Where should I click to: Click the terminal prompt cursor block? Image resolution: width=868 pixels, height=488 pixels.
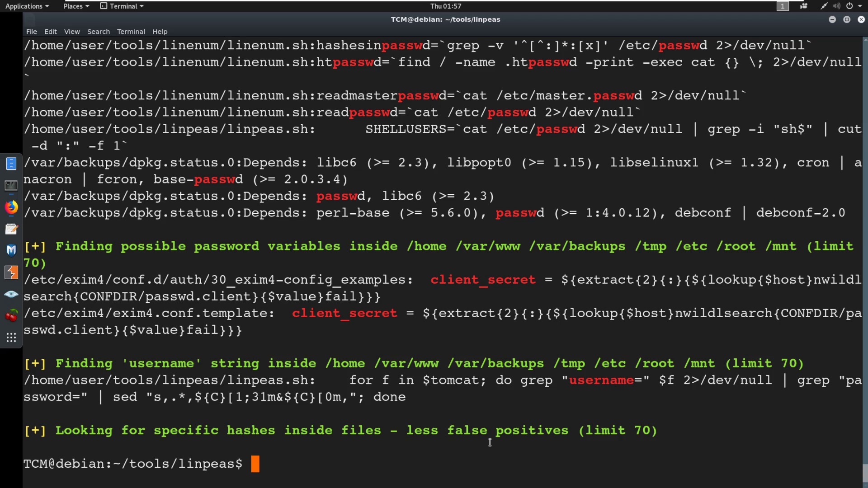[255, 464]
